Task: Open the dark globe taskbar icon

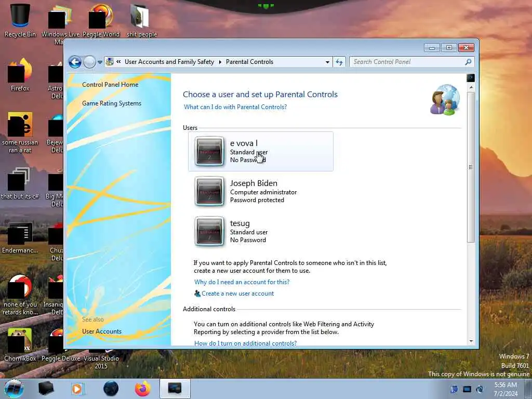Action: (111, 389)
